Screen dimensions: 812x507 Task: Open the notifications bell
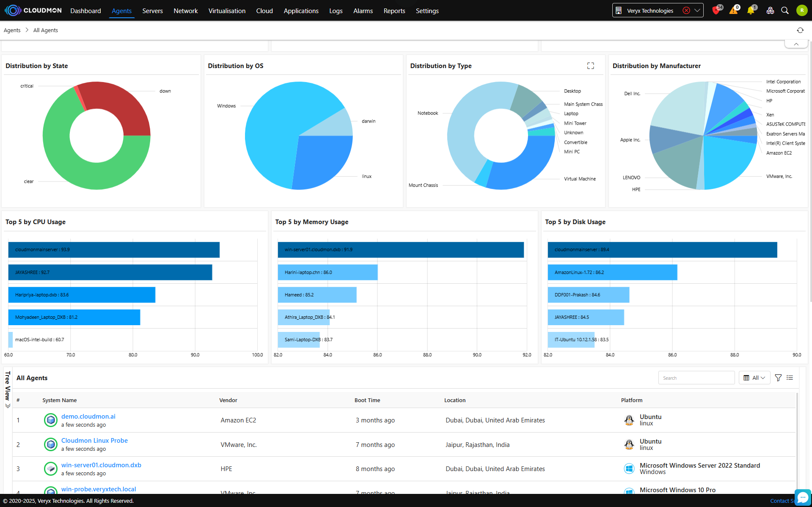[751, 11]
